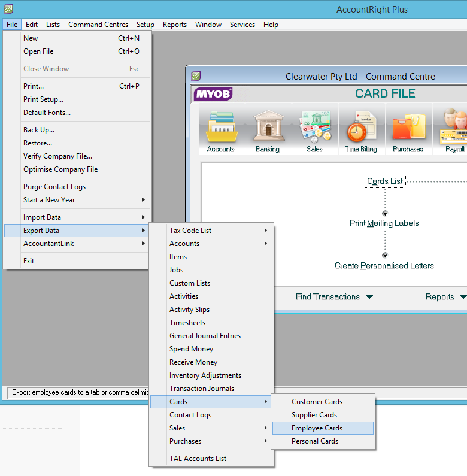Select Optimise Company File

pos(77,169)
